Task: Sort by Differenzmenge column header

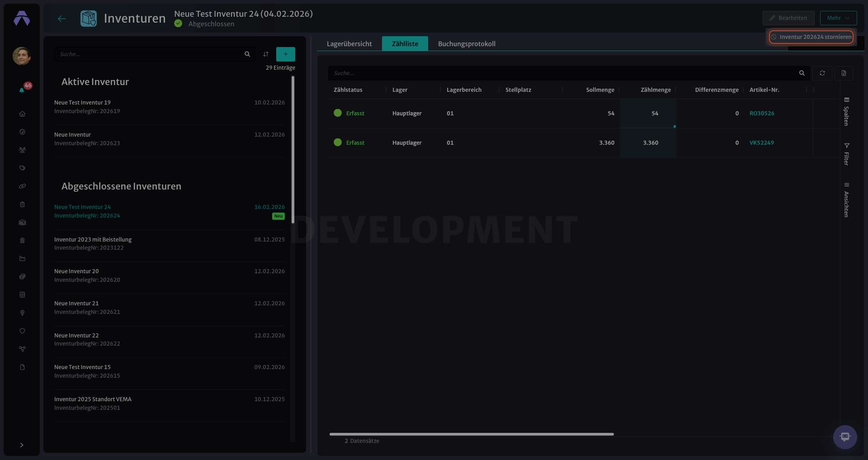Action: click(717, 90)
